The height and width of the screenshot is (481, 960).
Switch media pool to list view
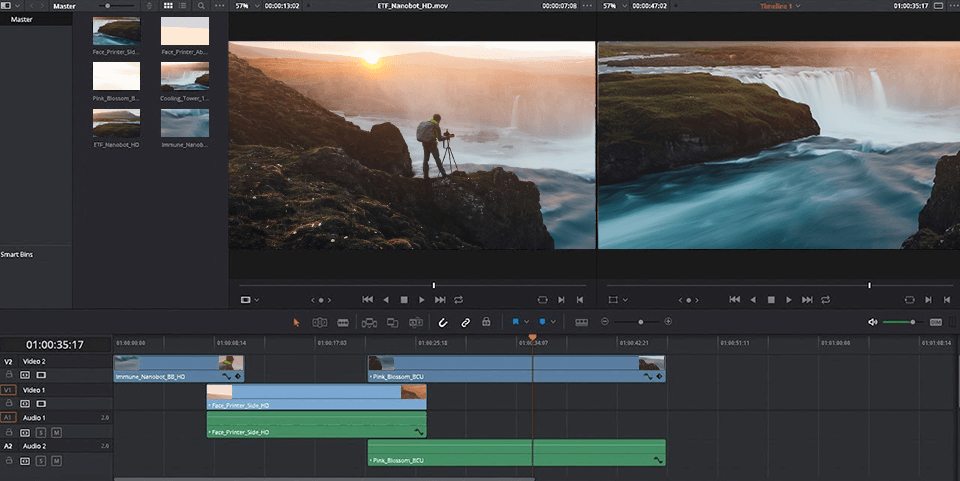pos(183,6)
